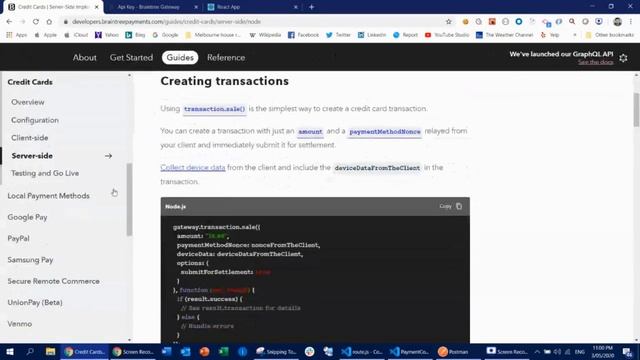Follow the Collect device data link
The image size is (640, 360).
click(193, 167)
